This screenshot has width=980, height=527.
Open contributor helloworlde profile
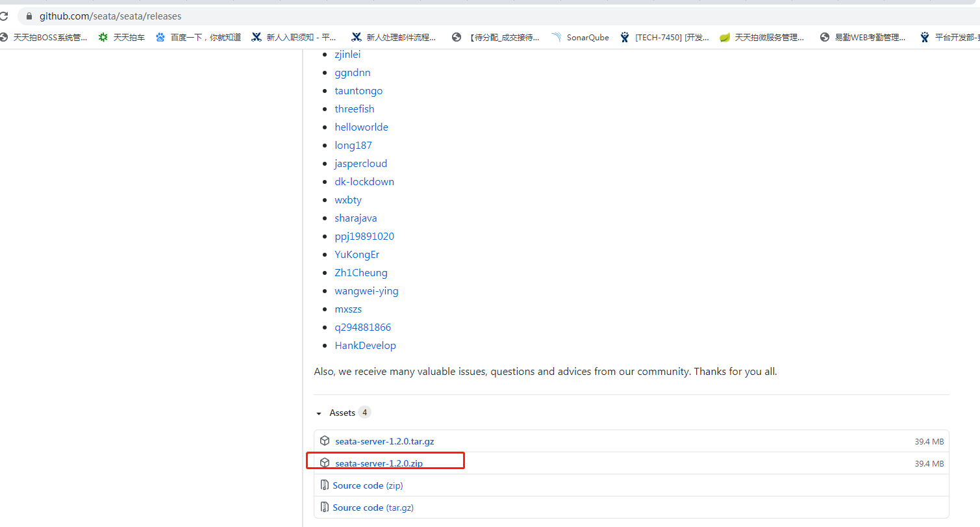361,127
